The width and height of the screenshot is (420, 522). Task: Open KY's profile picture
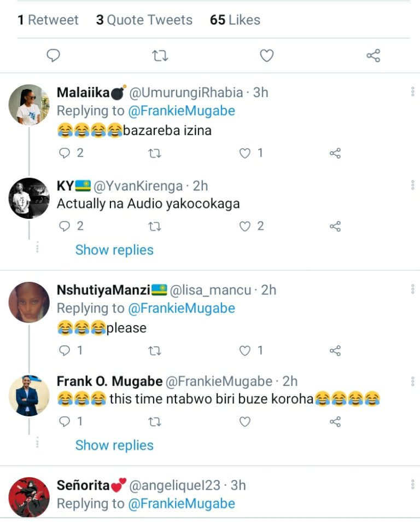(x=29, y=198)
